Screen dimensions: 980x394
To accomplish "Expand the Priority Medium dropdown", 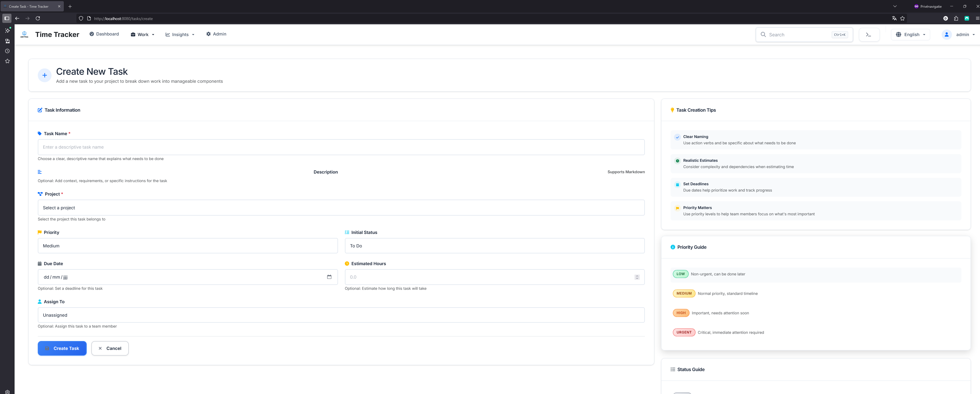I will pyautogui.click(x=187, y=246).
